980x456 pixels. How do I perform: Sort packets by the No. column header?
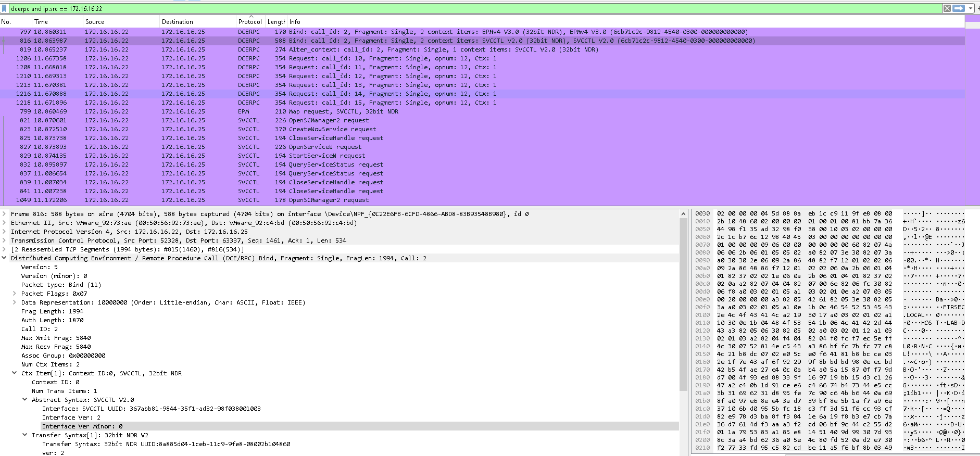pos(16,22)
